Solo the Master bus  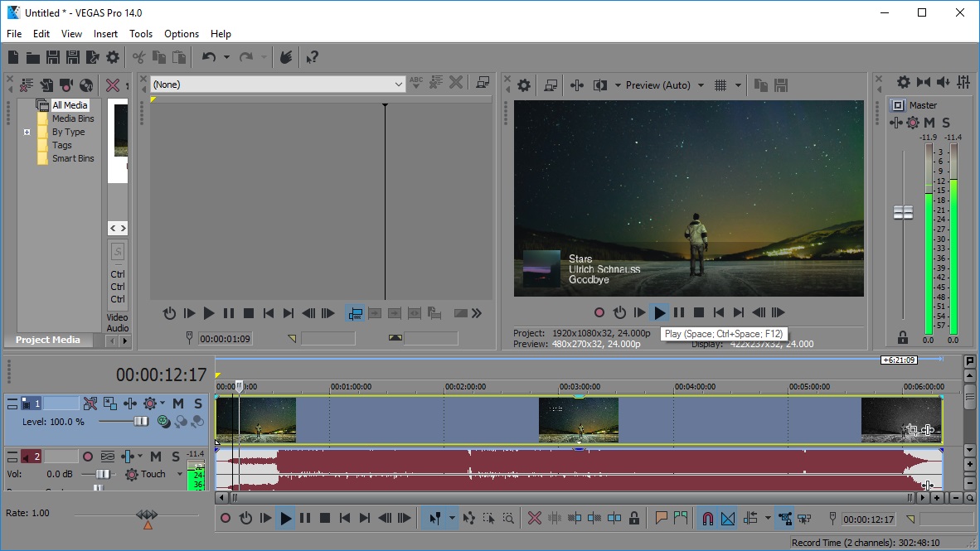pos(946,123)
